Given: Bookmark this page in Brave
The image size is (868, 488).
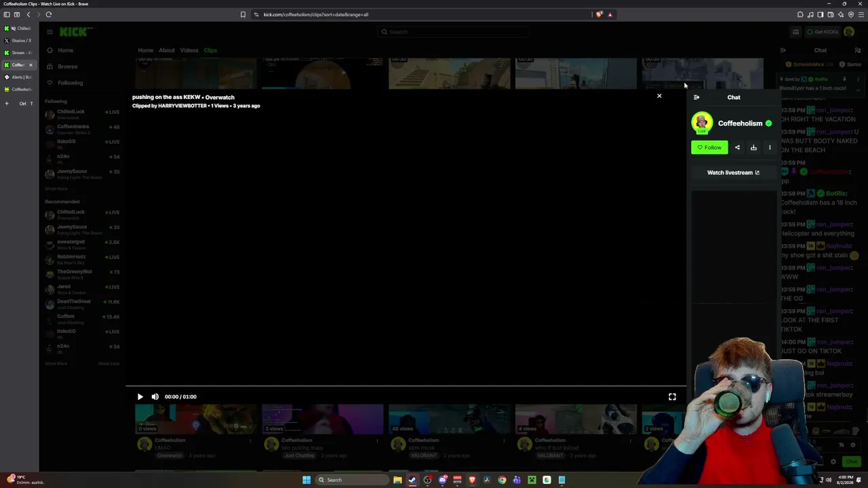Looking at the screenshot, I should [243, 14].
